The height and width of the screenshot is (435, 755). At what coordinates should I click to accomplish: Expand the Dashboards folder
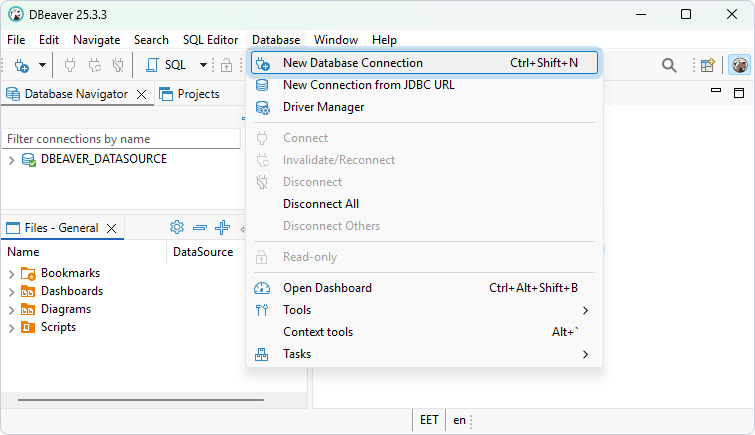tap(12, 292)
